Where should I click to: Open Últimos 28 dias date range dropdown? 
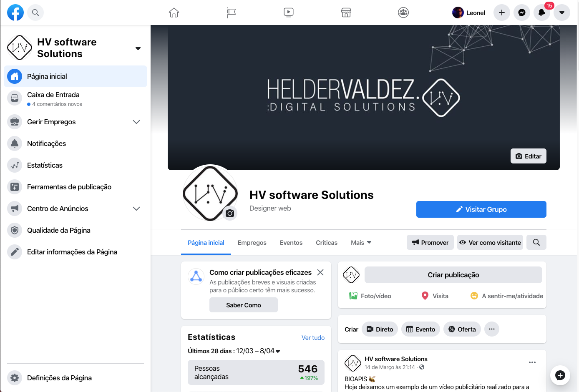coord(234,351)
